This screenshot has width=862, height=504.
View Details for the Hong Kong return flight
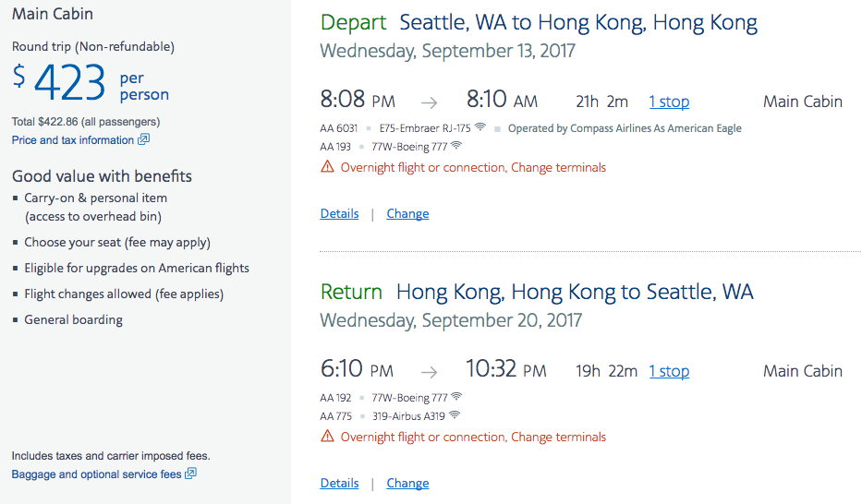click(x=339, y=483)
